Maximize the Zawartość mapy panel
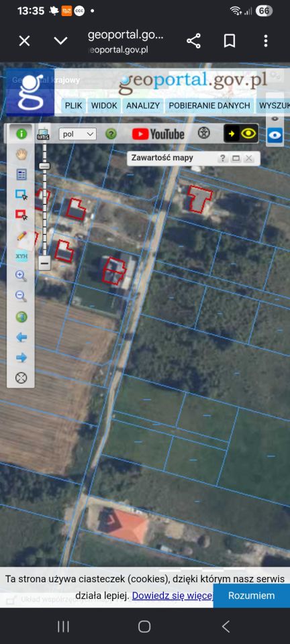This screenshot has width=290, height=644. coord(236,158)
